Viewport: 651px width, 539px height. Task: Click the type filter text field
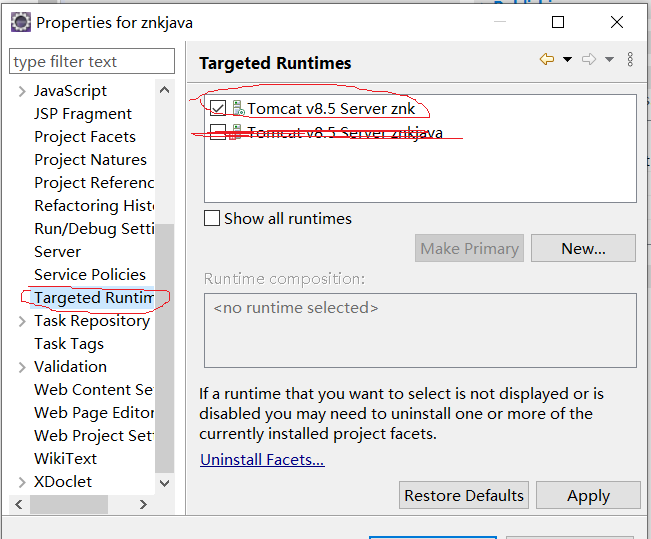[92, 61]
